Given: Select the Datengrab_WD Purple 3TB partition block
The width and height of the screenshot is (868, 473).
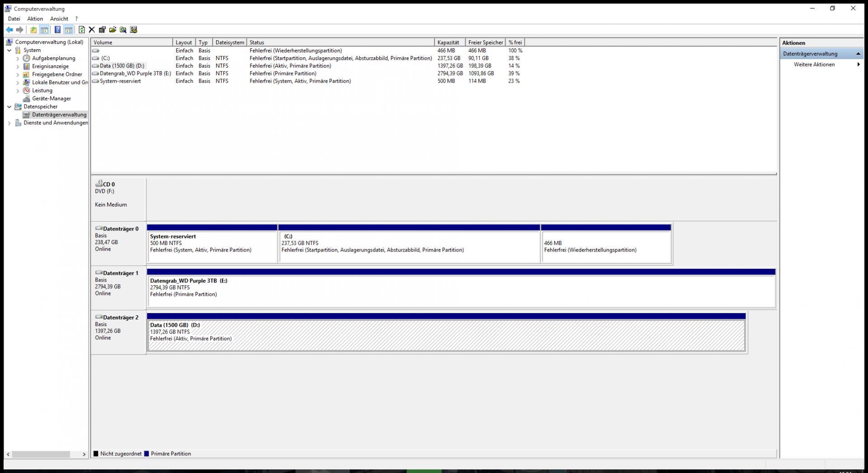Looking at the screenshot, I should point(461,288).
